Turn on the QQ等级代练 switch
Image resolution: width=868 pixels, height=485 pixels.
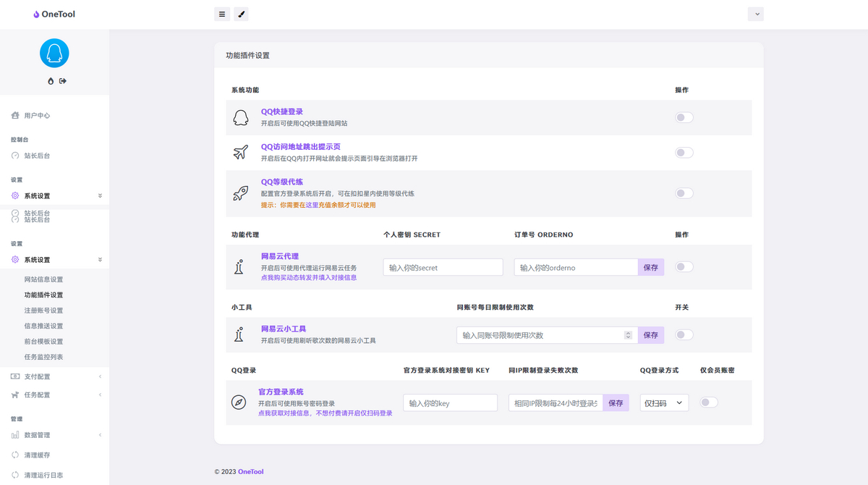[x=684, y=193]
